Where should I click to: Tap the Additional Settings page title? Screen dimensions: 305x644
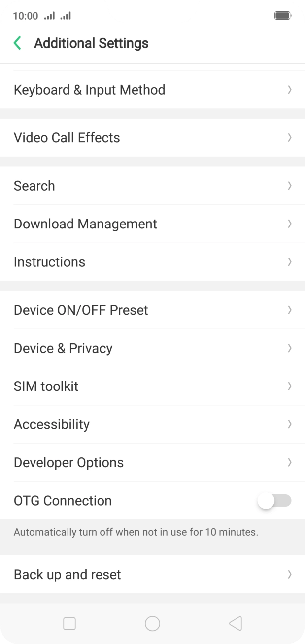click(x=91, y=43)
